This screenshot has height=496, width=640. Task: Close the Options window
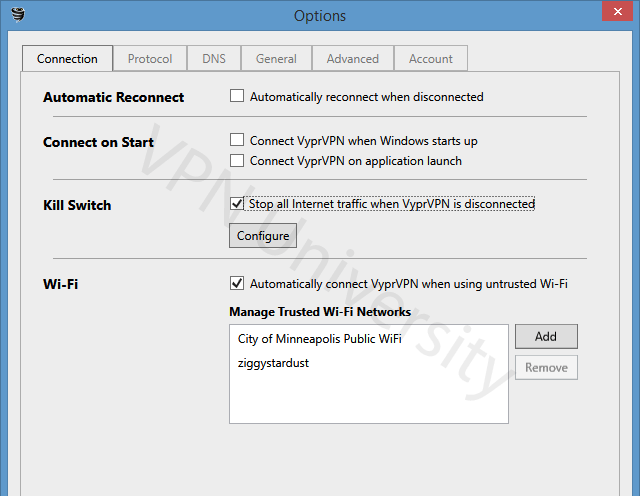[x=618, y=11]
